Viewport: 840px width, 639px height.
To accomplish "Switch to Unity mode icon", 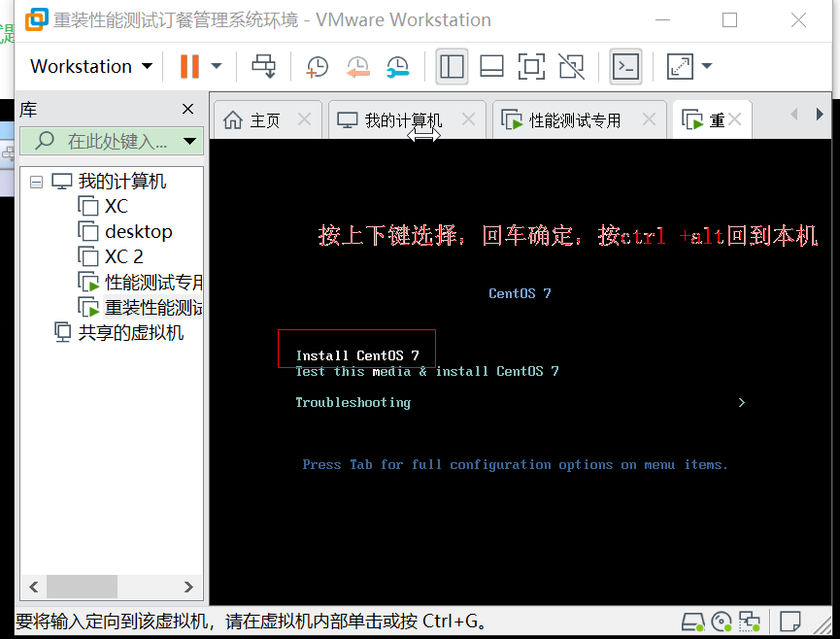I will tap(572, 66).
